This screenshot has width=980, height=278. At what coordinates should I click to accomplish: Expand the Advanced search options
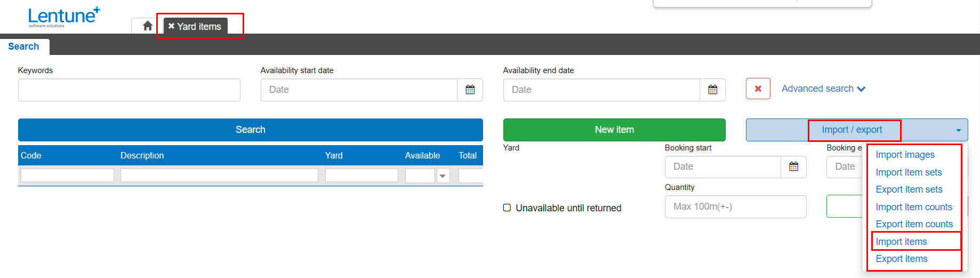tap(823, 89)
